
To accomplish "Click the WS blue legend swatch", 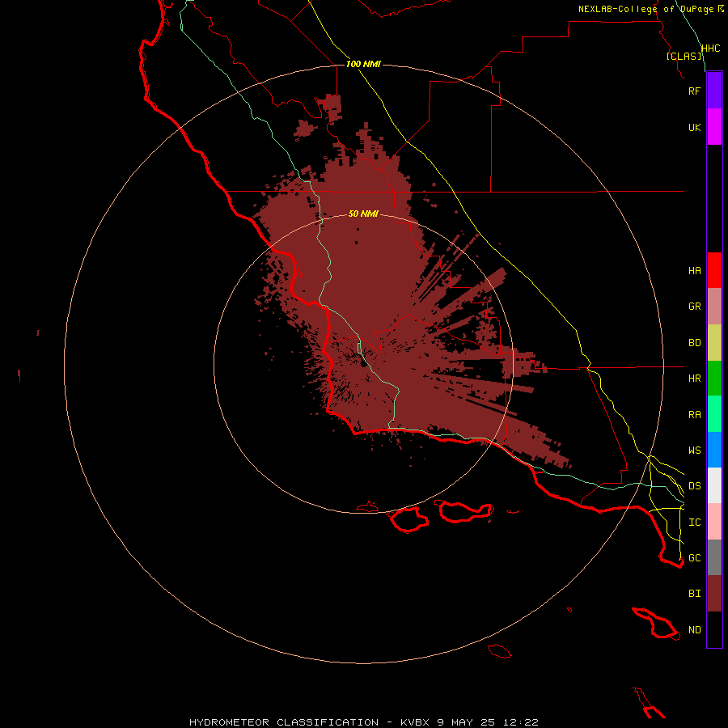I will pos(714,450).
